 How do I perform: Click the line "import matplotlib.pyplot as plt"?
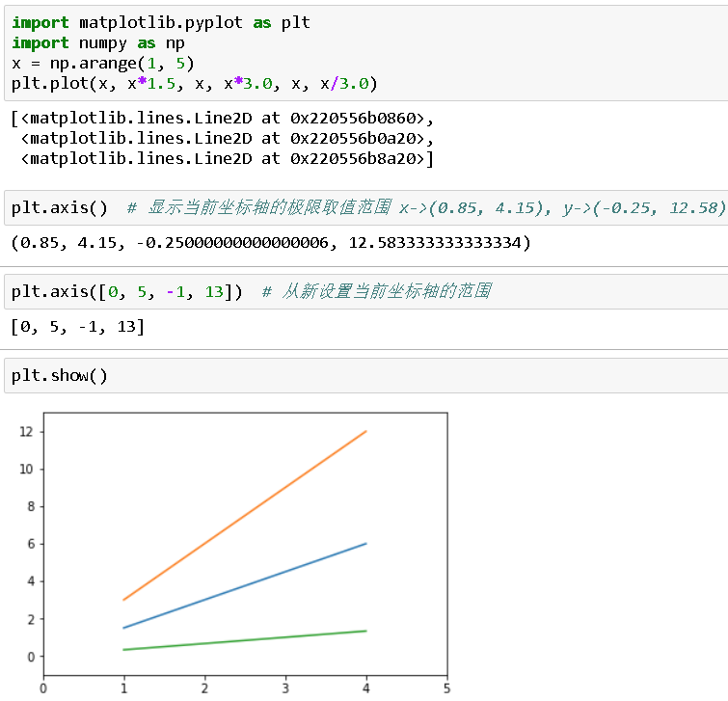(161, 22)
